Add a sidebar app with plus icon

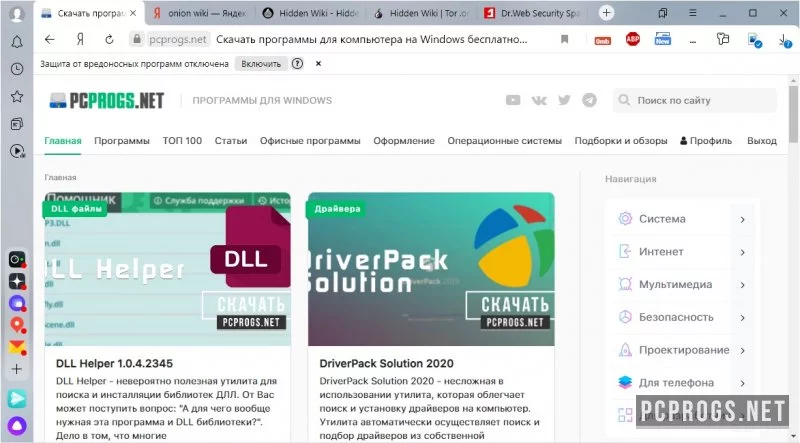click(17, 369)
